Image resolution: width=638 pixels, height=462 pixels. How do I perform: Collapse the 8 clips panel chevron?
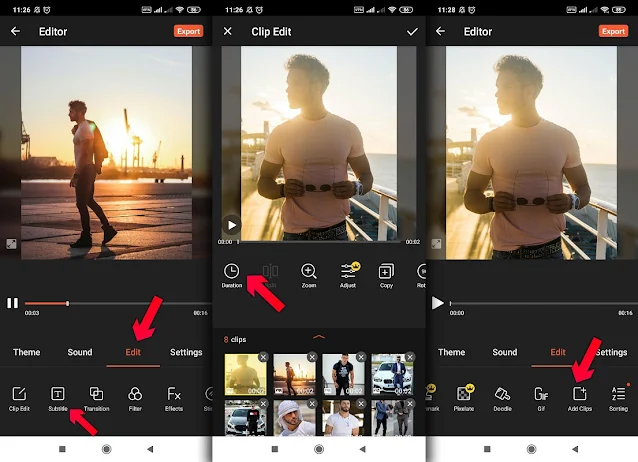point(319,337)
